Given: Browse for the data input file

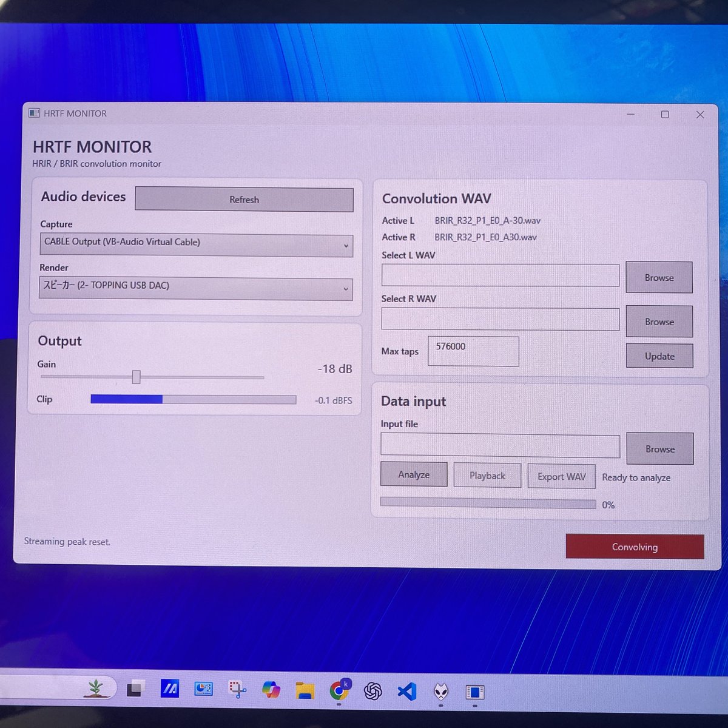Looking at the screenshot, I should click(x=660, y=449).
